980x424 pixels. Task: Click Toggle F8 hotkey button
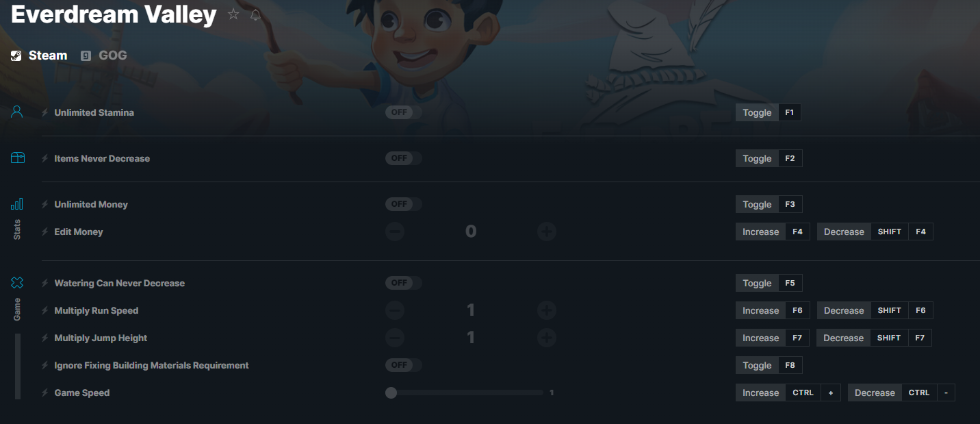769,365
